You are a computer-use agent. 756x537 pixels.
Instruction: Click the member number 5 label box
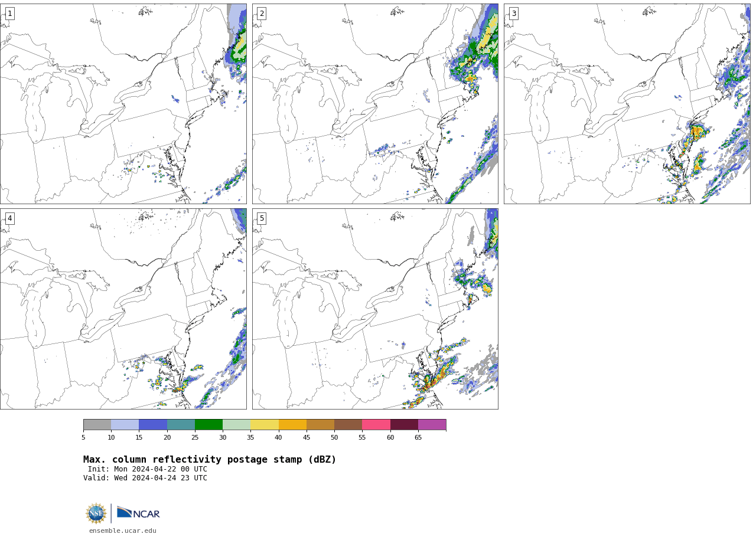coord(262,218)
